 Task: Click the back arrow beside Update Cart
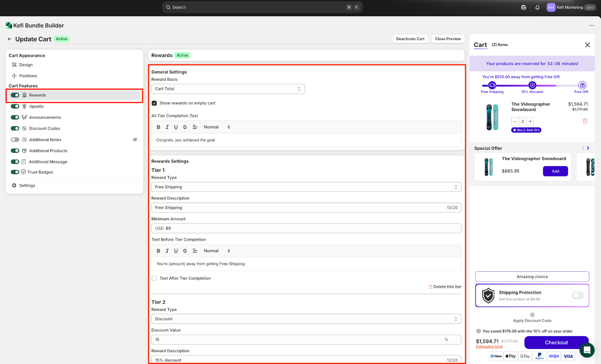coord(10,39)
